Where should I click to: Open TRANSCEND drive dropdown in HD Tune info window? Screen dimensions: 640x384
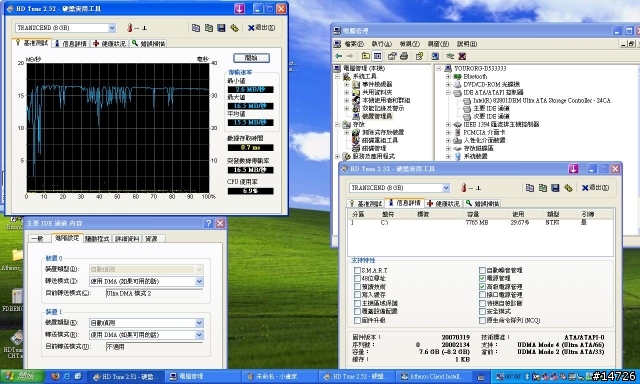pos(446,188)
